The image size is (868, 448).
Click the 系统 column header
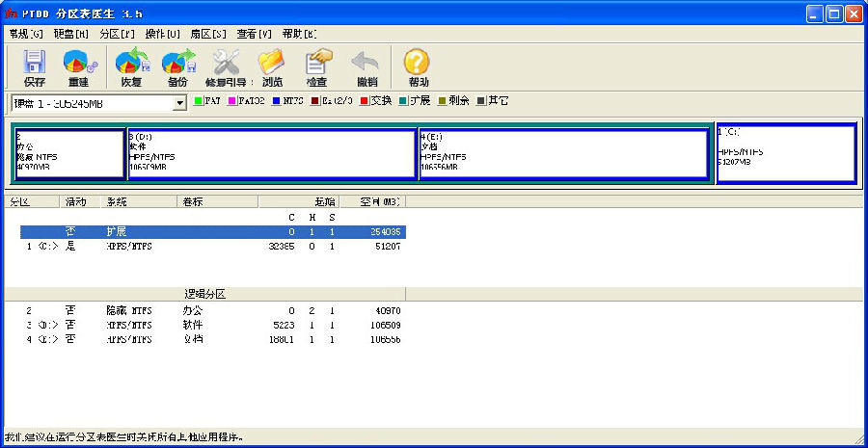point(139,202)
